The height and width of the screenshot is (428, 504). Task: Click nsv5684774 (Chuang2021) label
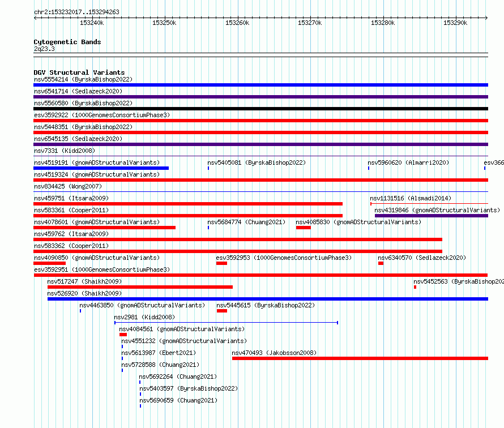pyautogui.click(x=246, y=222)
